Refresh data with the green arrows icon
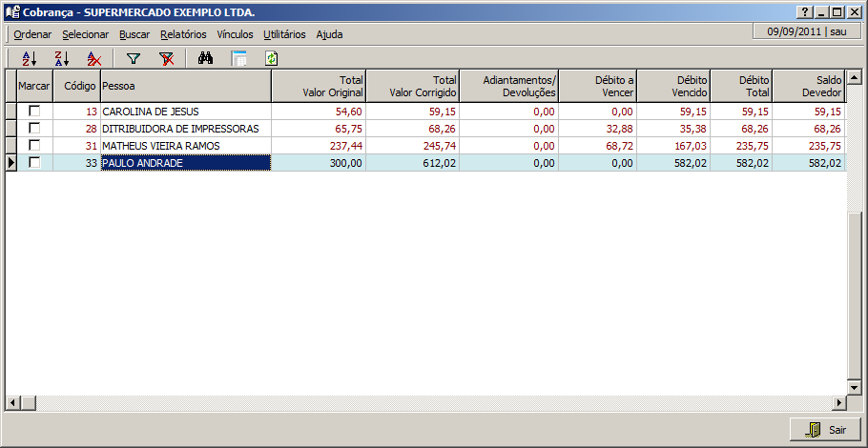Screen dimensions: 868x448 tap(272, 59)
